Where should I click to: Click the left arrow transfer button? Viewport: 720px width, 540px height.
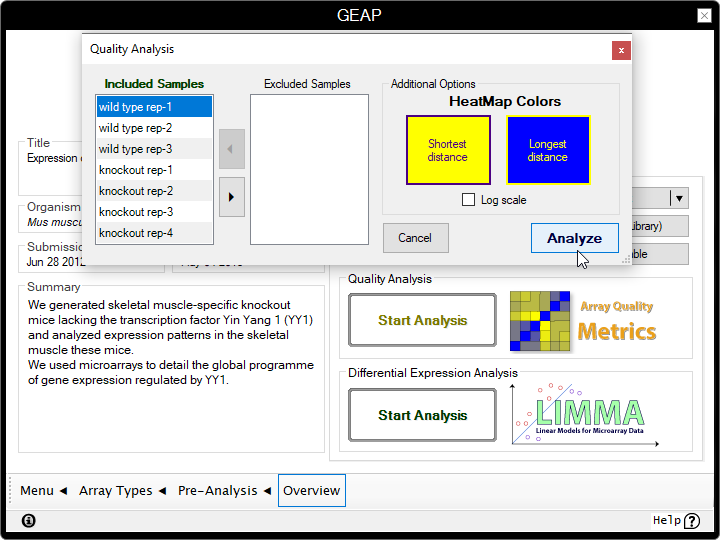(x=231, y=149)
